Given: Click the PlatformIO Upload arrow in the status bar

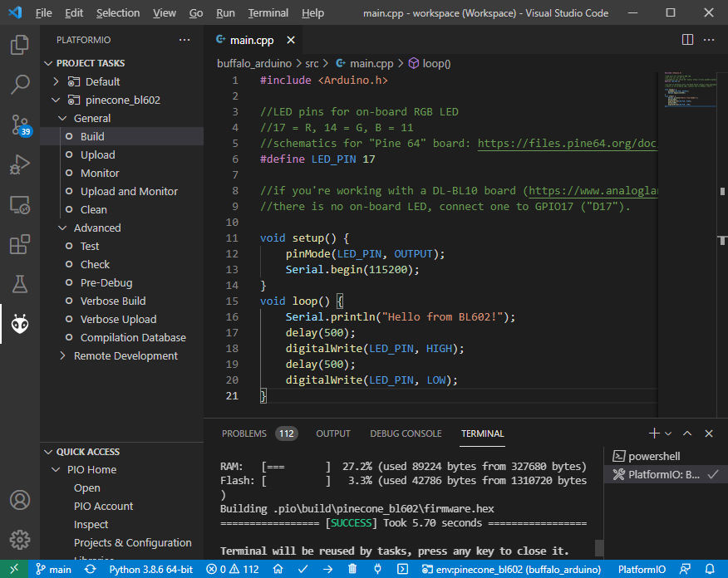Looking at the screenshot, I should pos(327,569).
